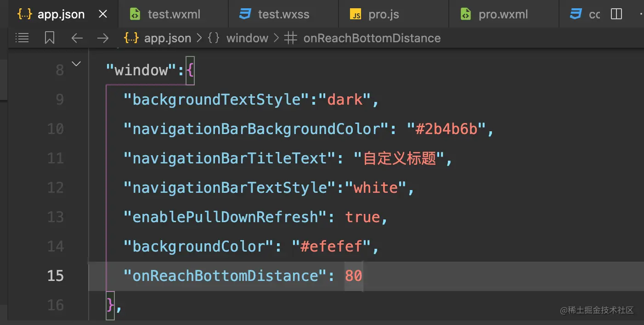644x325 pixels.
Task: Collapse the window object fold arrow
Action: click(x=76, y=63)
